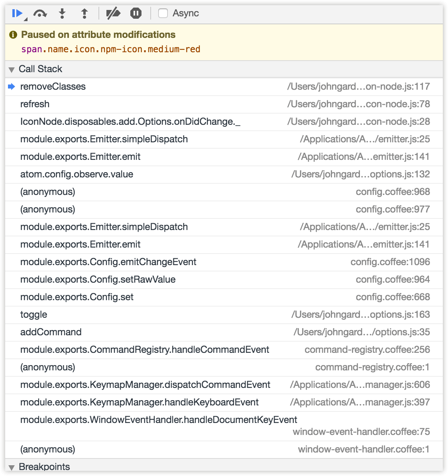This screenshot has width=448, height=476.
Task: Step over the next function call
Action: tap(40, 13)
